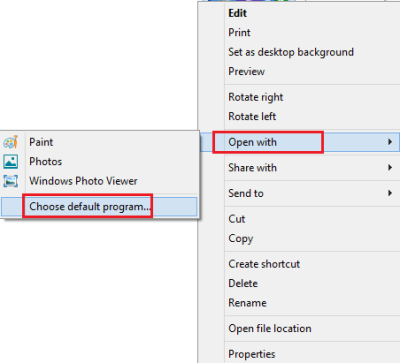The width and height of the screenshot is (400, 363).
Task: Click Edit in the context menu
Action: pyautogui.click(x=237, y=13)
